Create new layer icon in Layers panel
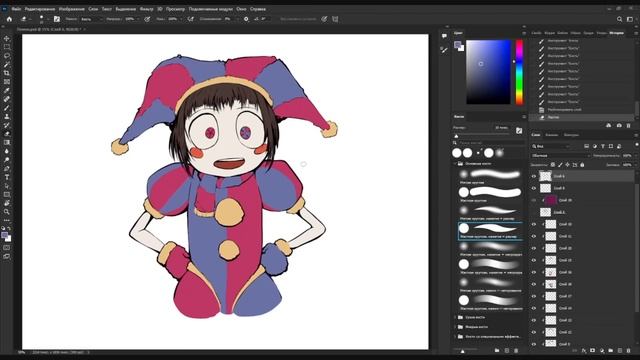Viewport: 640px width, 360px height. pos(620,351)
